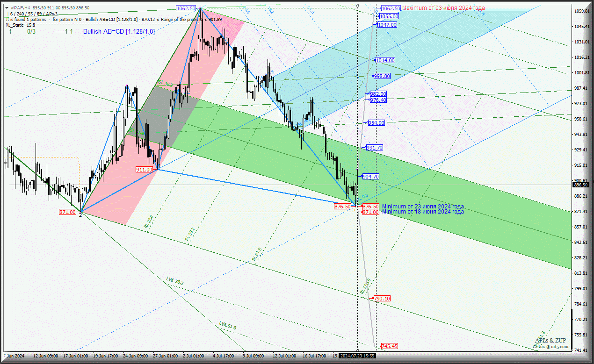Click the 954.90 price level tag
594x364 pixels.
(x=376, y=122)
